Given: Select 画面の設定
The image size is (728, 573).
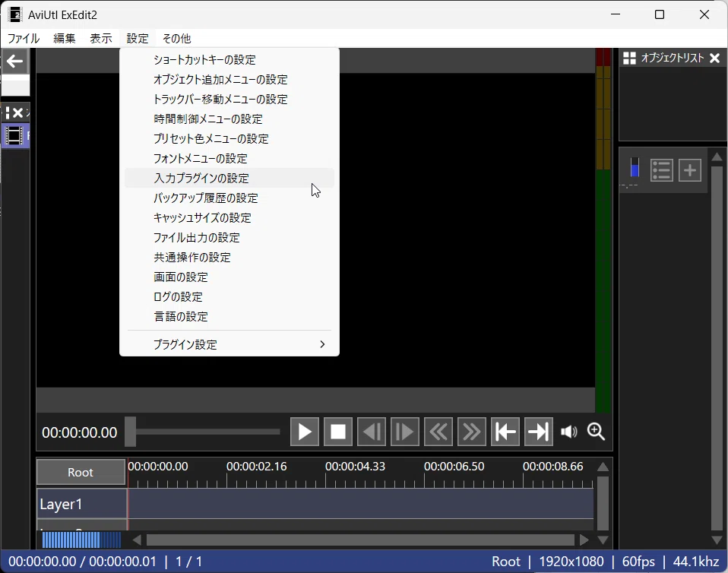Looking at the screenshot, I should coord(229,277).
